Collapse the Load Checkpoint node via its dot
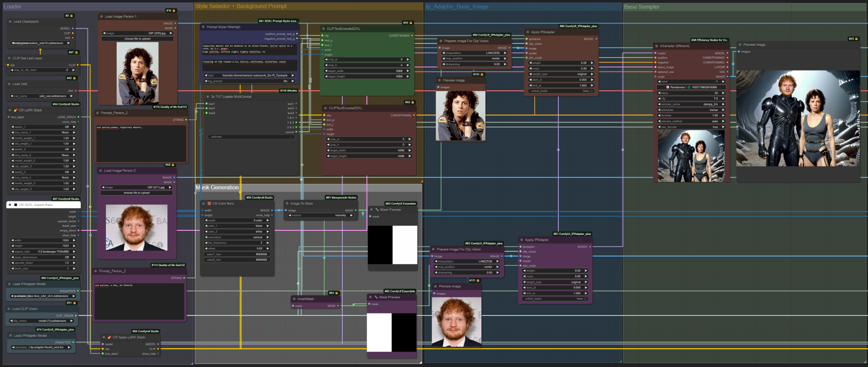 10,21
